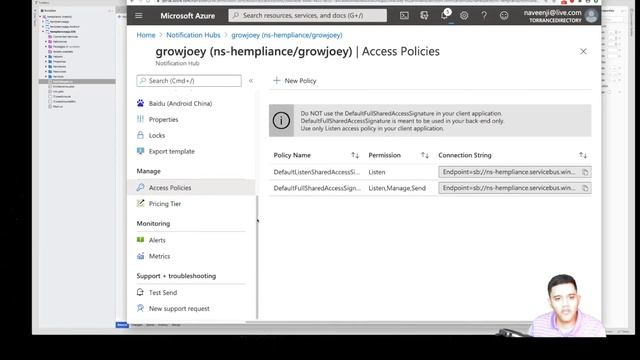Select the highlighted file in background solution tree
640x360 pixels.
[77, 81]
